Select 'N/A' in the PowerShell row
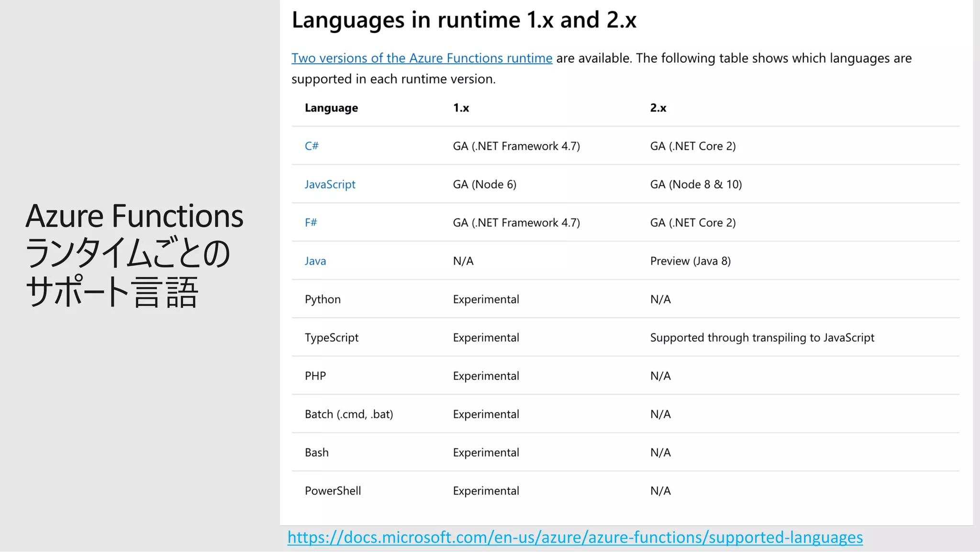Image resolution: width=980 pixels, height=552 pixels. (x=660, y=491)
